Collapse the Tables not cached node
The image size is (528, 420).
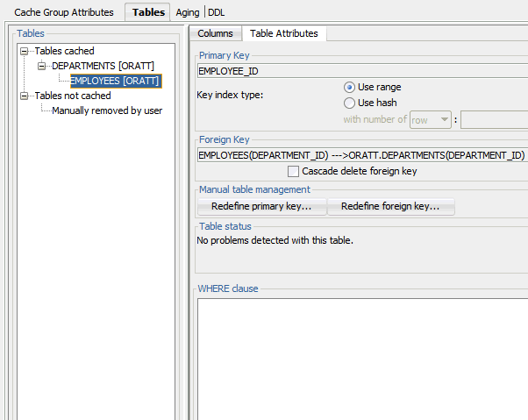(x=25, y=96)
